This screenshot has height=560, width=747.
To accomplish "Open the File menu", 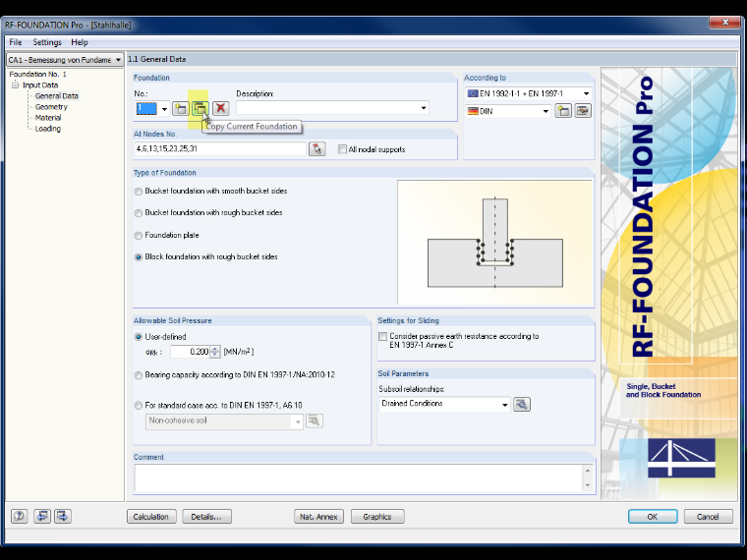I will point(16,42).
